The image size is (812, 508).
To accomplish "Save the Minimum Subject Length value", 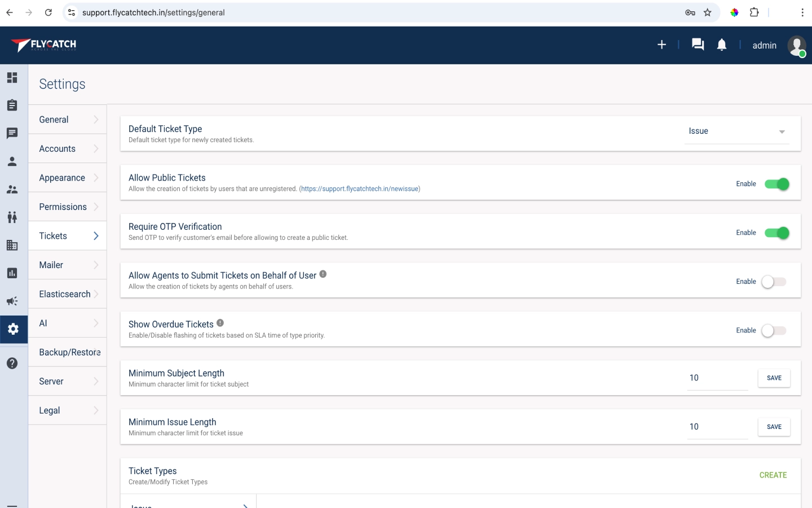I will pos(774,378).
